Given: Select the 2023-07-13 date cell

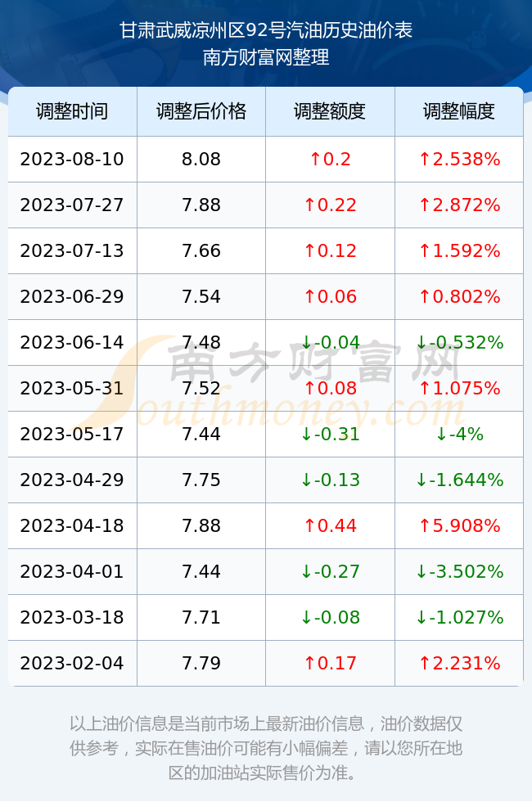Looking at the screenshot, I should click(72, 250).
